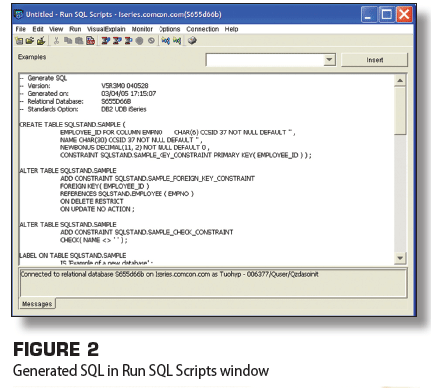The height and width of the screenshot is (389, 431).
Task: Click the CREATE TABLE SQLSTAND.SAMPLE line
Action: click(x=72, y=124)
